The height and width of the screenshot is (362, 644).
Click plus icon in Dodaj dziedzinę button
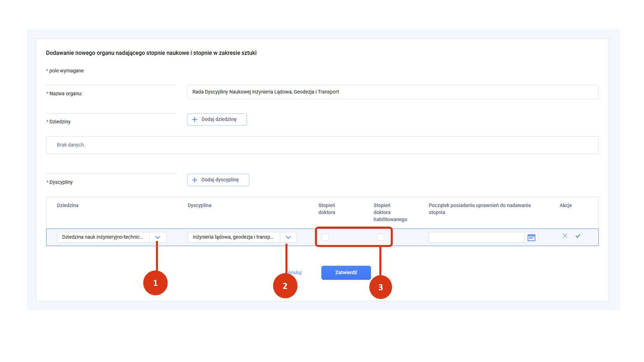coord(195,119)
